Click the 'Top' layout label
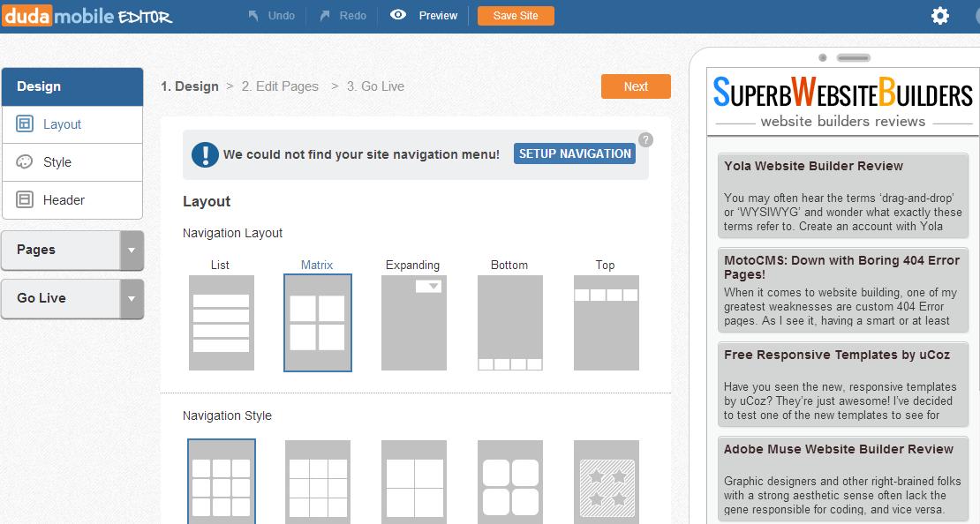The height and width of the screenshot is (524, 980). [x=605, y=265]
